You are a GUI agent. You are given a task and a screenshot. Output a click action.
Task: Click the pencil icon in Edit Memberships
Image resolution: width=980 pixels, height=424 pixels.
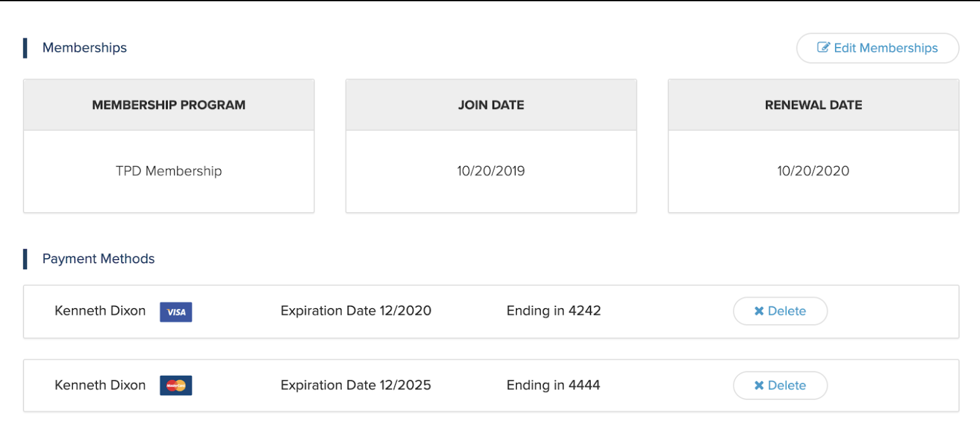824,47
